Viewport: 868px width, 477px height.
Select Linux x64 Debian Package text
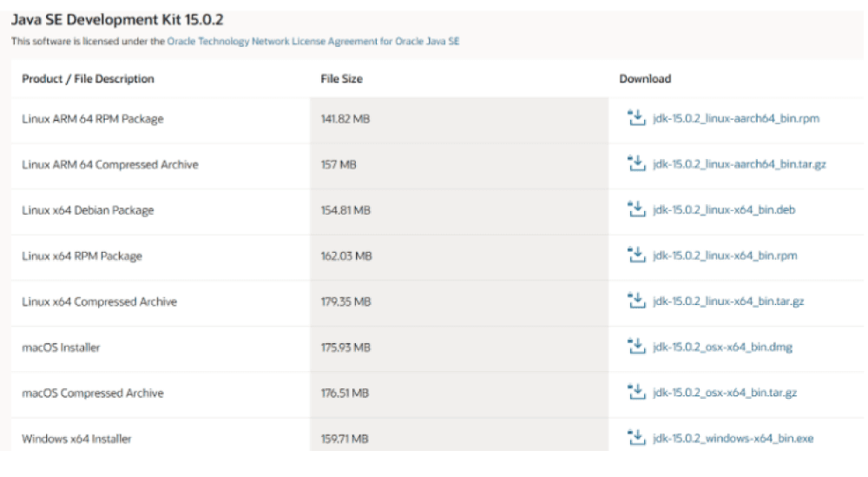pyautogui.click(x=88, y=210)
